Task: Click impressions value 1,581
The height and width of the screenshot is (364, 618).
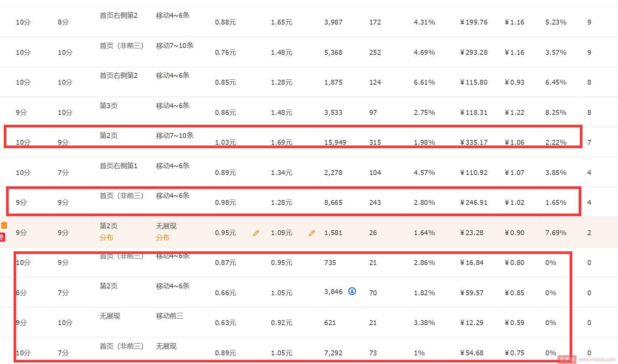Action: [x=333, y=232]
